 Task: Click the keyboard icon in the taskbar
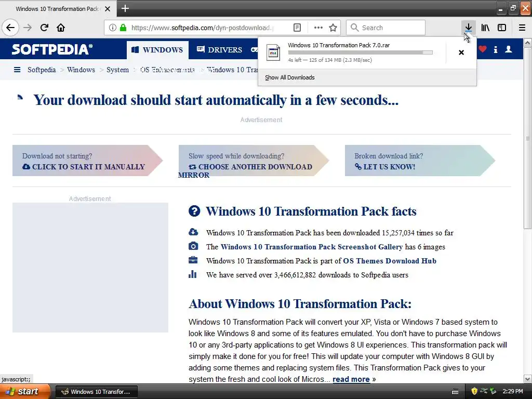click(455, 392)
